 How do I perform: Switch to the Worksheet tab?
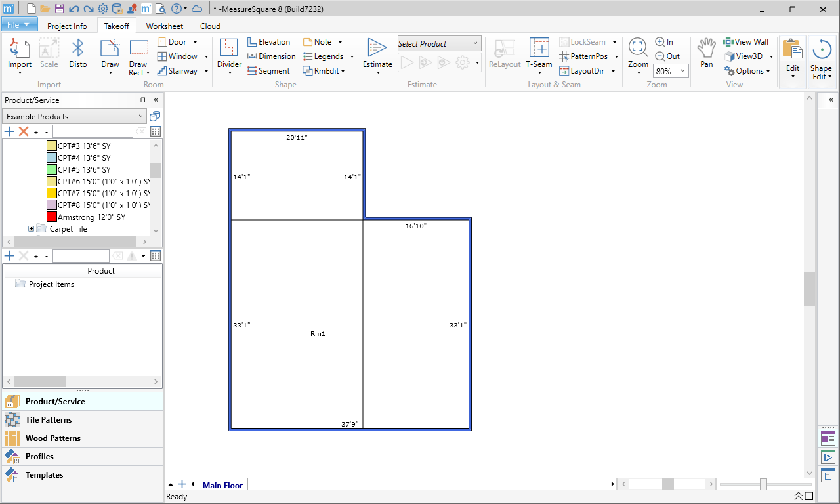tap(165, 26)
